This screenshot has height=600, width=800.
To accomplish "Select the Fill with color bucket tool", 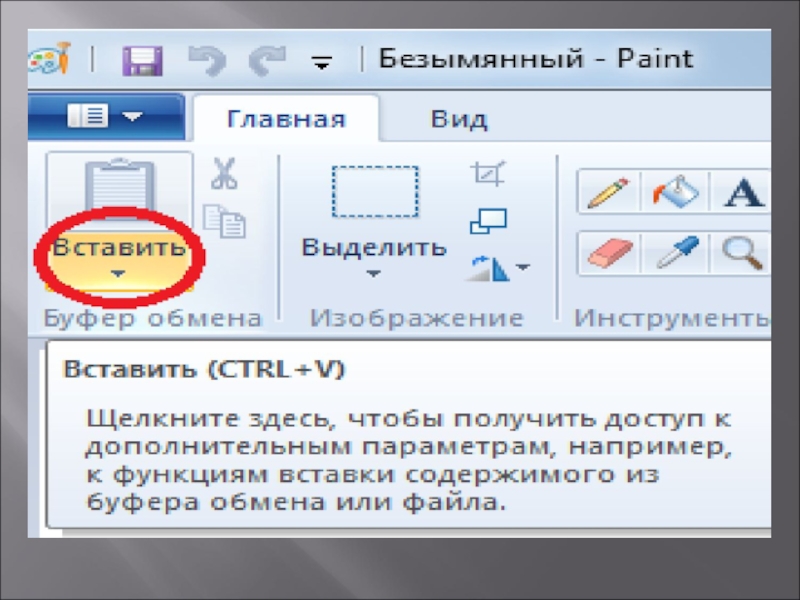I will tap(675, 192).
